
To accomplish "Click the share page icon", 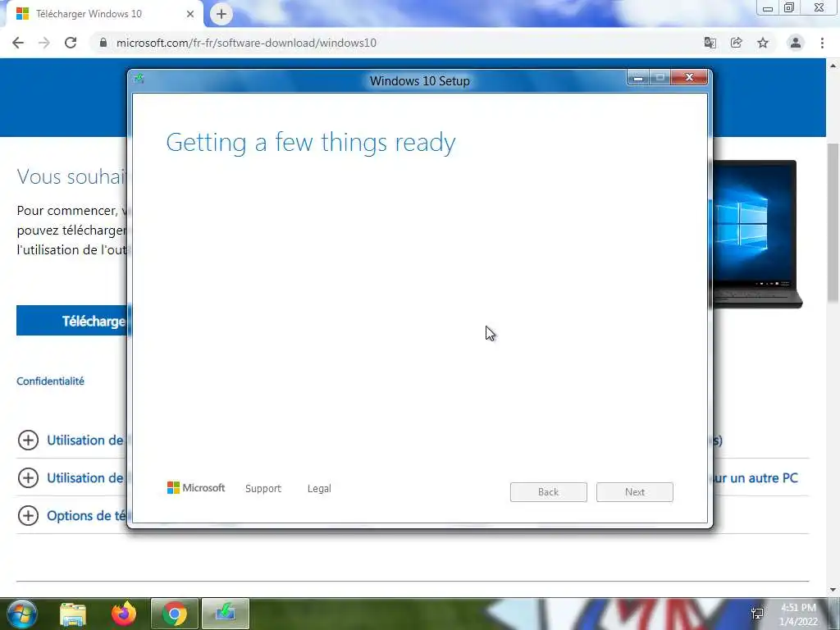I will coord(737,43).
